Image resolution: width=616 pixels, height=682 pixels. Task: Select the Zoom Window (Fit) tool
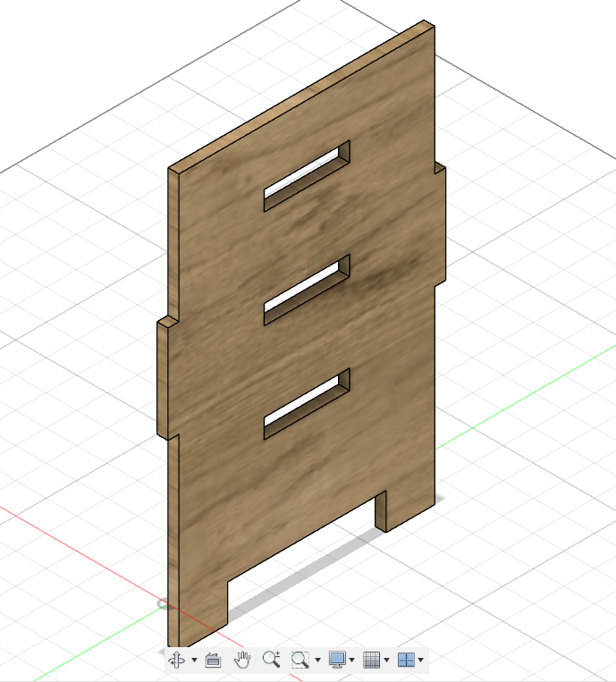tap(300, 660)
